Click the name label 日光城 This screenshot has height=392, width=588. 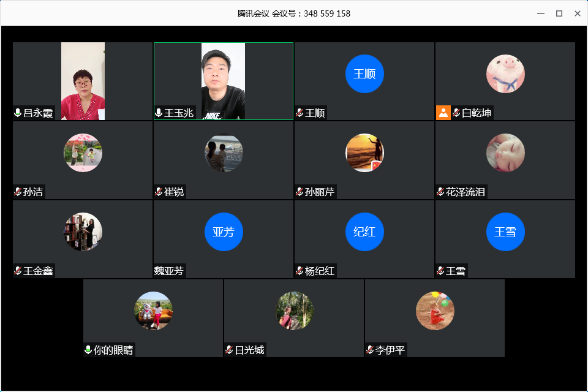click(x=249, y=350)
